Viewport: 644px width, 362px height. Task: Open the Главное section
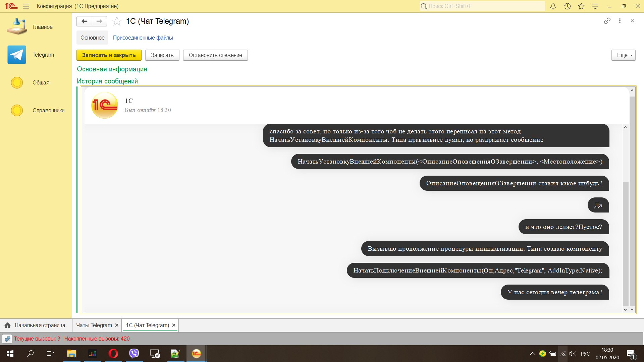coord(36,27)
